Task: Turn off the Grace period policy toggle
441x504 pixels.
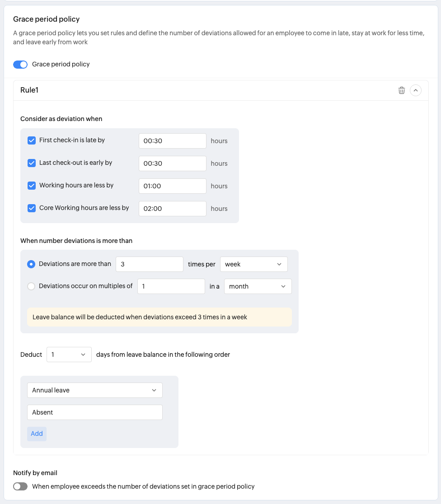Action: pos(20,65)
